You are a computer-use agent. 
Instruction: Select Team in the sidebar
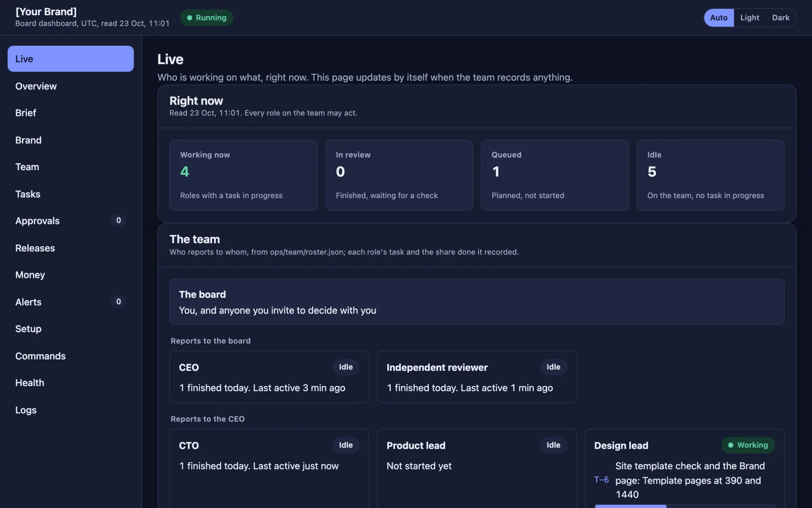(x=71, y=167)
